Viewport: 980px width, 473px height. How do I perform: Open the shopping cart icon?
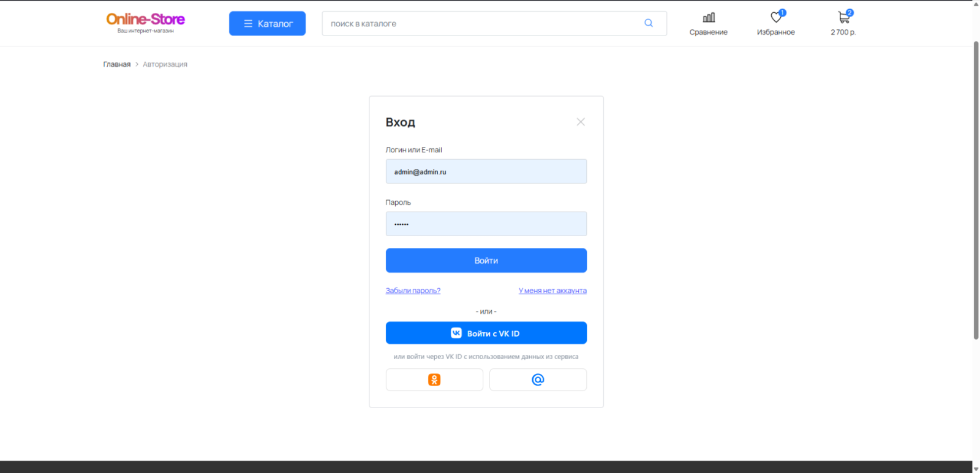pyautogui.click(x=843, y=18)
